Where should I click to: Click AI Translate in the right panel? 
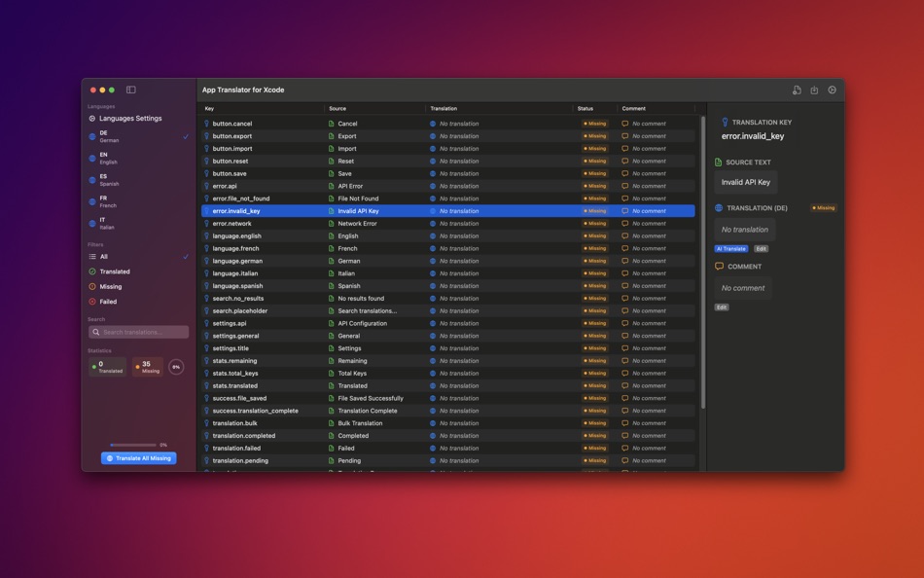[731, 248]
